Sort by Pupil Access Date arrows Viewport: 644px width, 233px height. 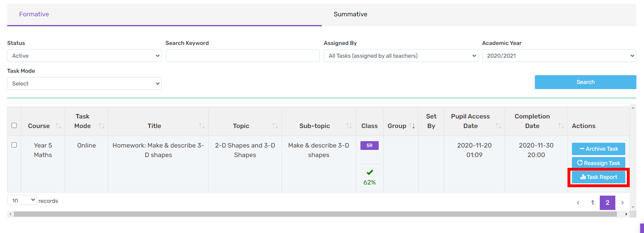coord(498,126)
